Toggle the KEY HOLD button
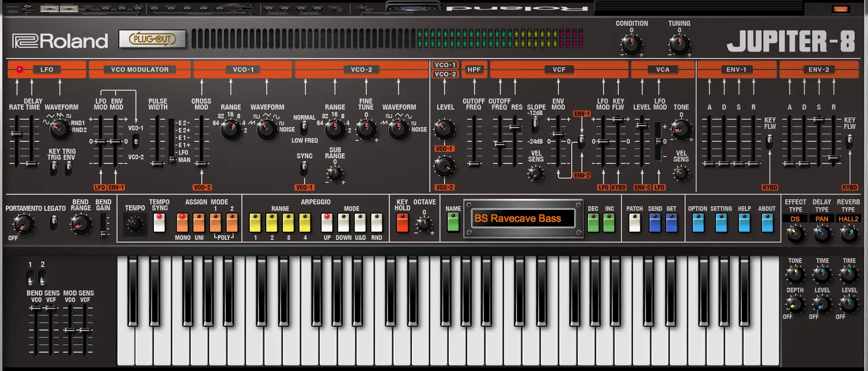This screenshot has height=371, width=868. (402, 223)
